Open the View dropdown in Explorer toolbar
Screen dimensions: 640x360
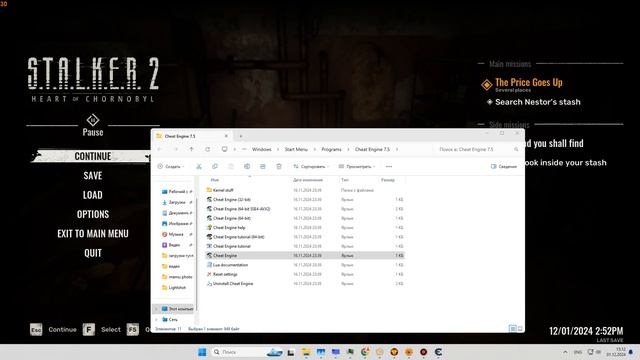357,167
